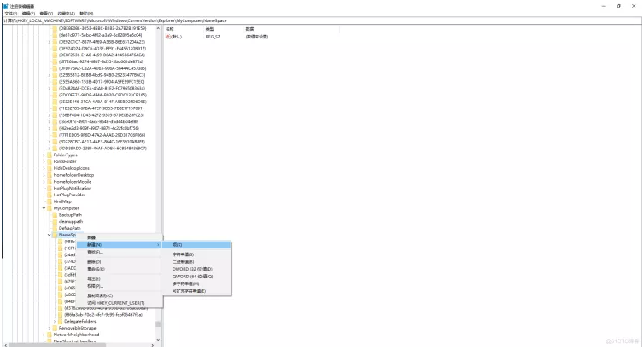Select the DefragPath key label

[x=70, y=228]
